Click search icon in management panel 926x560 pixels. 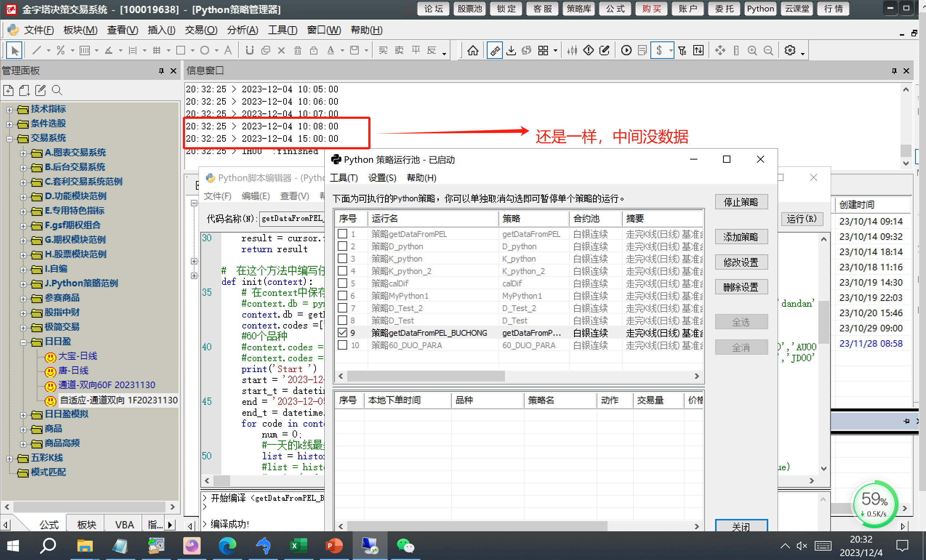pyautogui.click(x=57, y=90)
